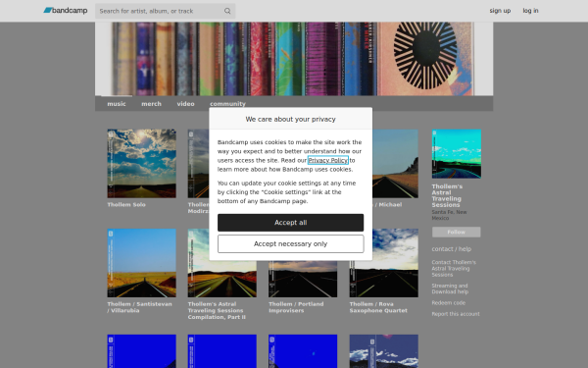Viewport: 588px width, 368px height.
Task: Switch to the music tab
Action: [117, 104]
